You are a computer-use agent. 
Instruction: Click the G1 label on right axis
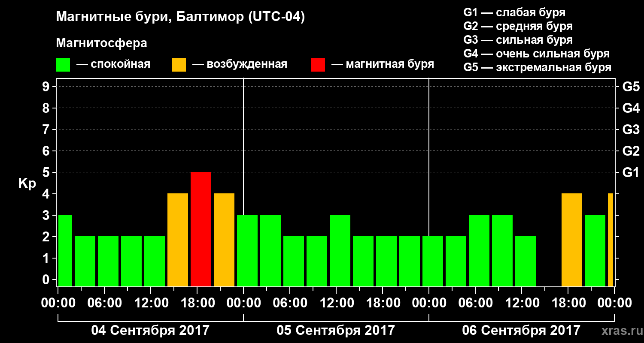click(631, 172)
